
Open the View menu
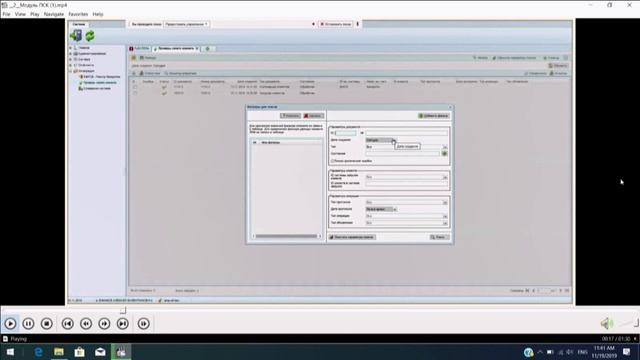[x=20, y=14]
